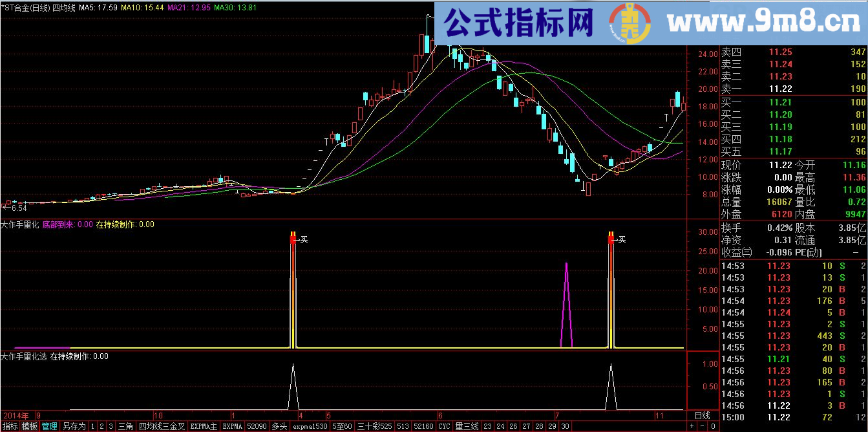Select the highlighted 管理 tab

49,427
